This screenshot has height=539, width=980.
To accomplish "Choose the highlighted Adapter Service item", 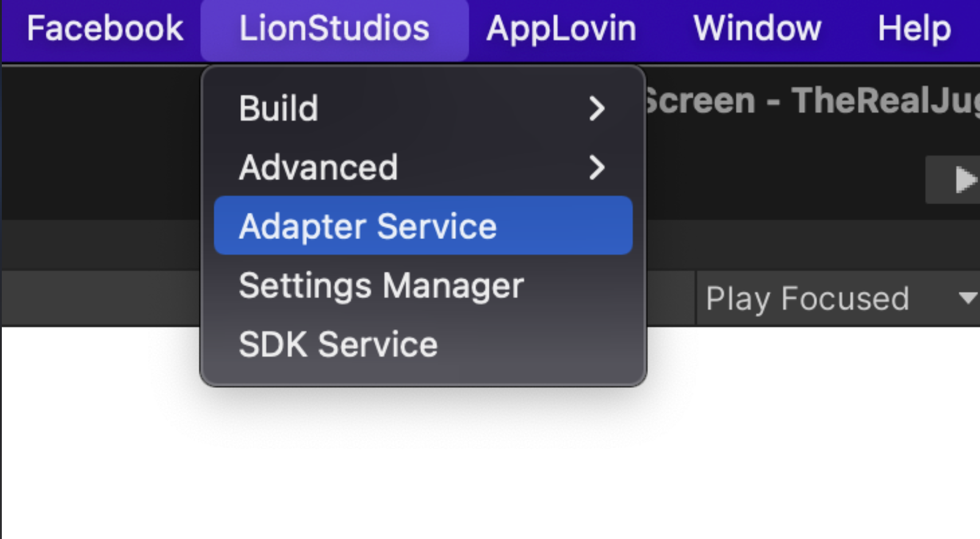I will [423, 226].
